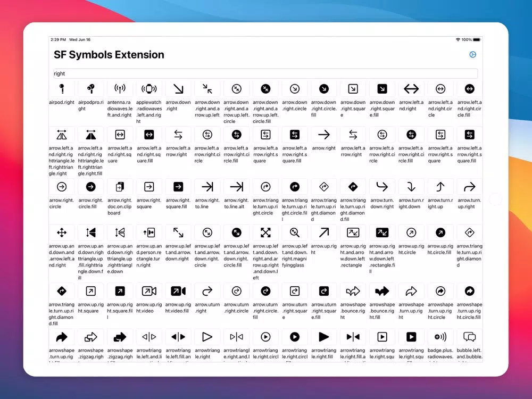The width and height of the screenshot is (532, 399).
Task: Open settings via the blue header icon
Action: (472, 55)
